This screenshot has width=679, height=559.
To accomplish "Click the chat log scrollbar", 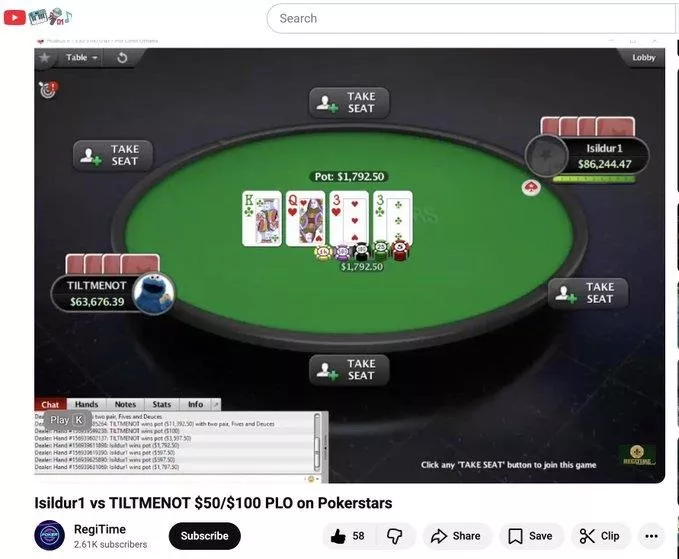I will coord(317,442).
